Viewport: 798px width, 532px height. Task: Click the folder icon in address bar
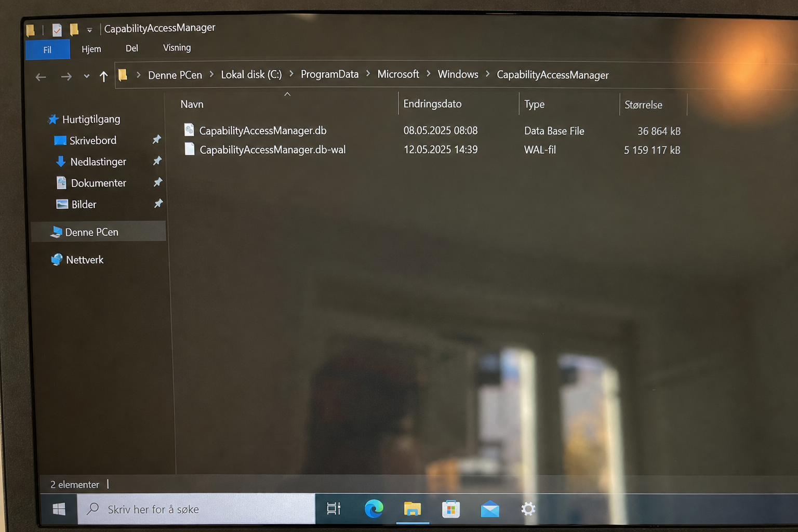tap(123, 75)
